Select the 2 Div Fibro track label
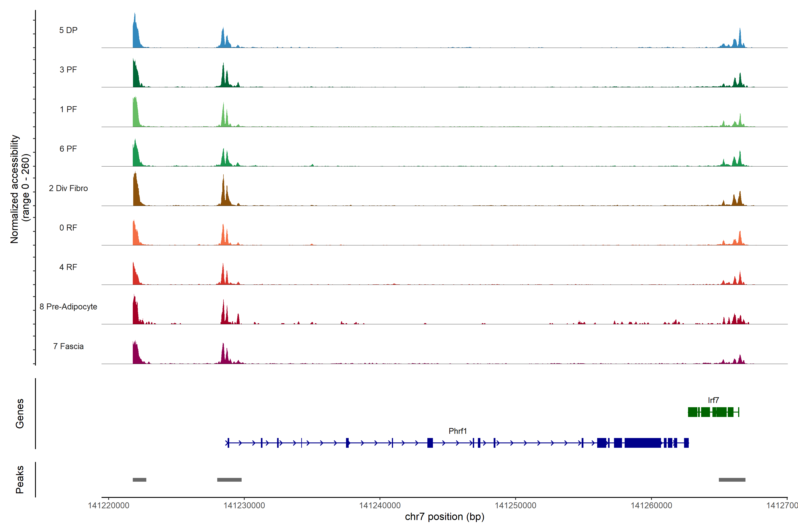Screen dimensions: 798x532 (68, 188)
